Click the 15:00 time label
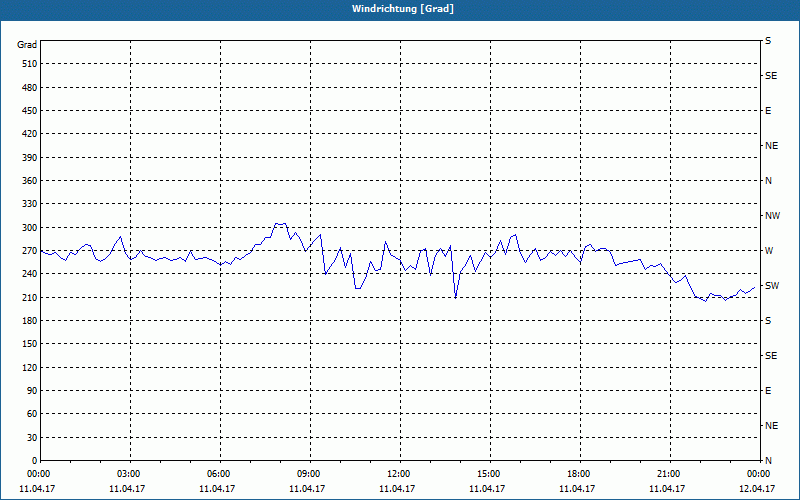This screenshot has height=500, width=800. tap(490, 474)
